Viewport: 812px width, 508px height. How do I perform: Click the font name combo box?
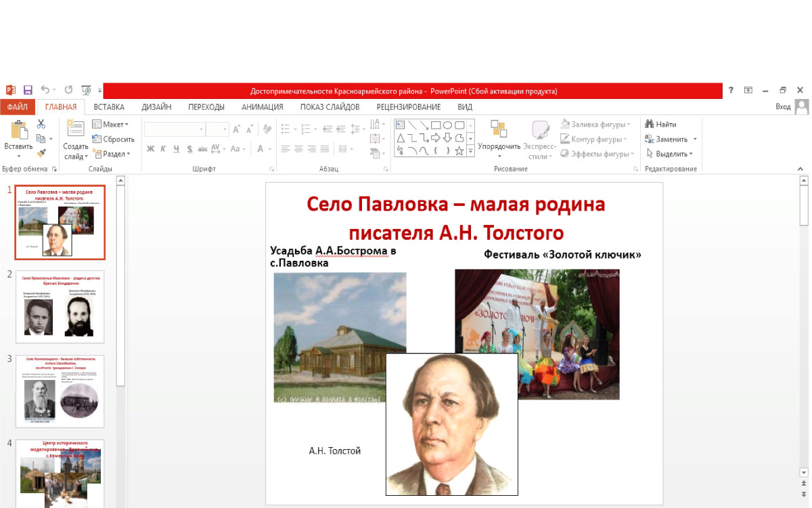coord(174,129)
